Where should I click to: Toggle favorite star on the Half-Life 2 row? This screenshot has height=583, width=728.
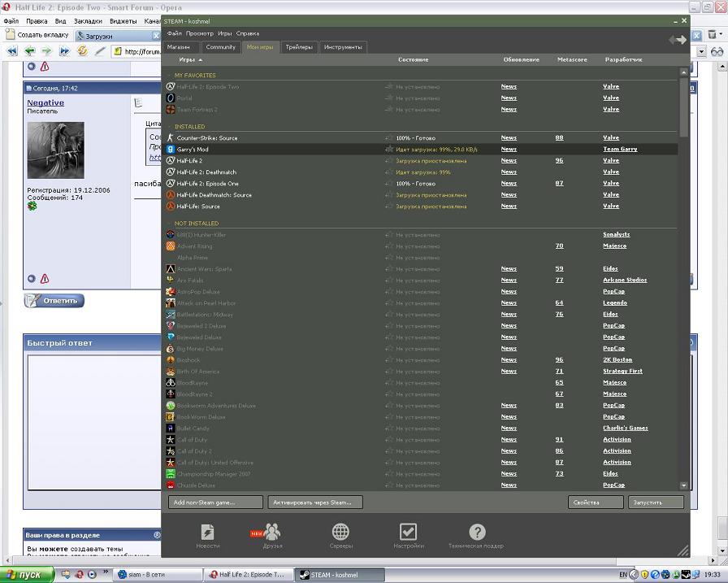point(389,161)
